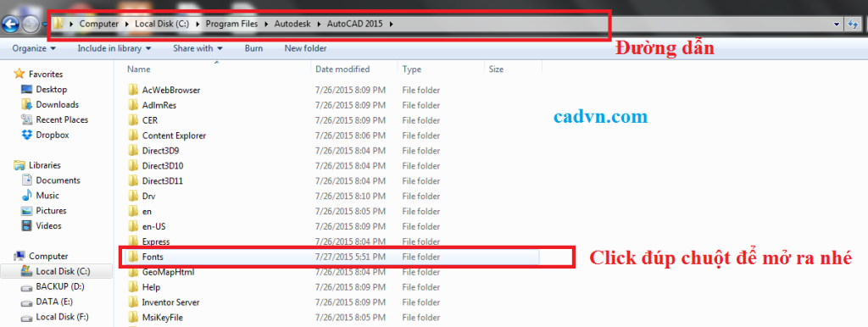Click the Pictures library icon
This screenshot has height=327, width=868.
pos(26,210)
